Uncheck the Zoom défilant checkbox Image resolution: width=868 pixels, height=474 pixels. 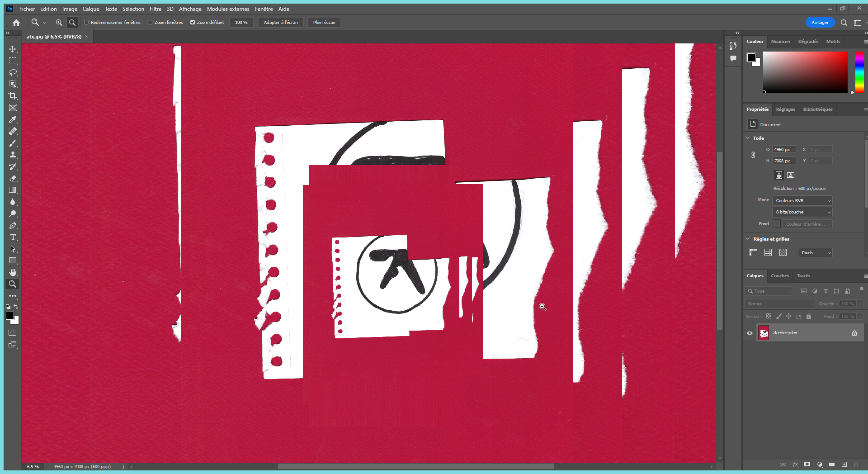coord(193,23)
